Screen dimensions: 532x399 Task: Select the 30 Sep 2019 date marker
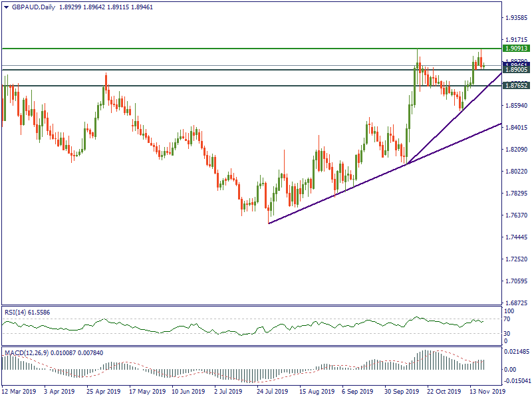point(401,392)
